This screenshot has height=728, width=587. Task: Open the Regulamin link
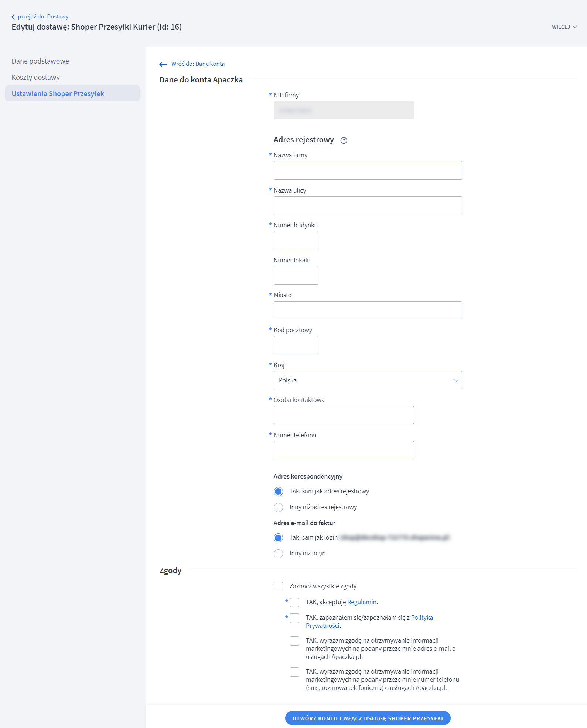click(362, 602)
